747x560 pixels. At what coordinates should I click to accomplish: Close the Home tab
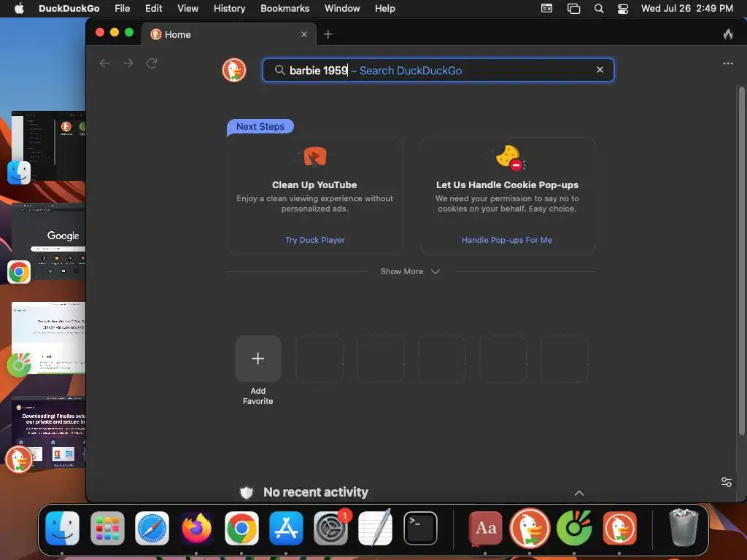click(x=304, y=34)
